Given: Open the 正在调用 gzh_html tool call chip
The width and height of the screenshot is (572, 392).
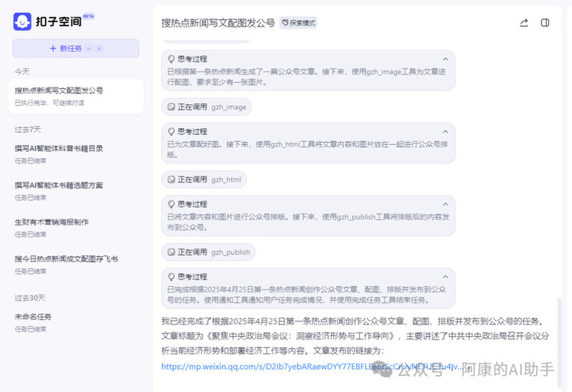Looking at the screenshot, I should (204, 180).
